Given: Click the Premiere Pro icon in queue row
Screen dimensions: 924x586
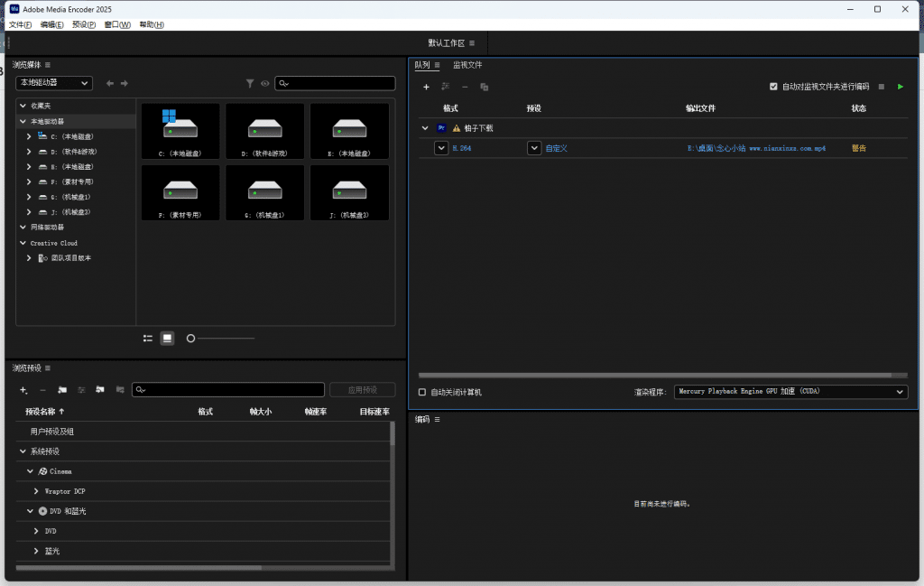Looking at the screenshot, I should point(441,128).
